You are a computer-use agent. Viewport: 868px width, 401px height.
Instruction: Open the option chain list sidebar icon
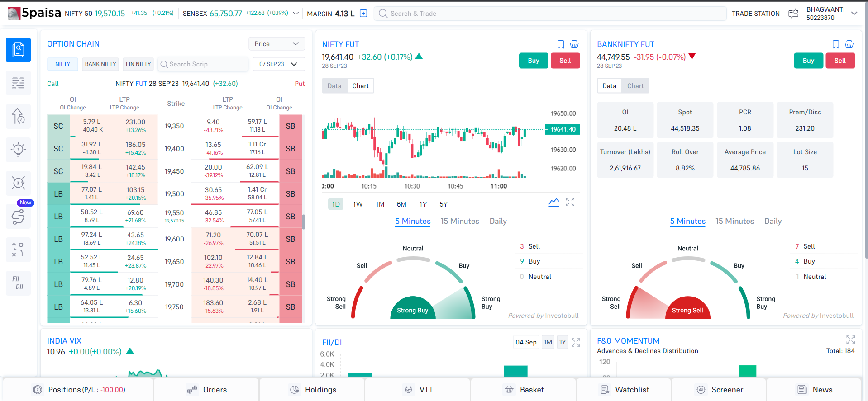click(x=18, y=83)
